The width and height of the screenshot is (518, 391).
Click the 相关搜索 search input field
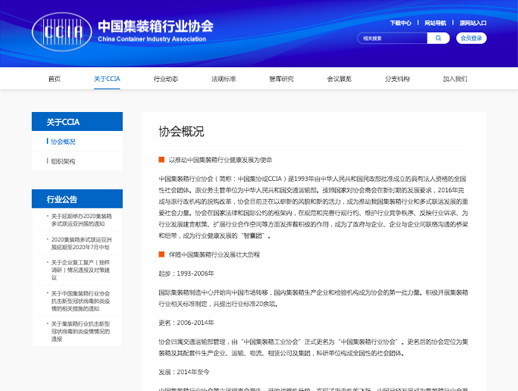coord(392,38)
